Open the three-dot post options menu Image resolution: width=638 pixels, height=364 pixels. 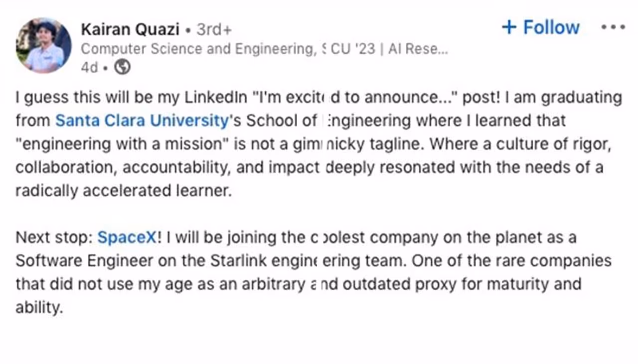point(613,27)
